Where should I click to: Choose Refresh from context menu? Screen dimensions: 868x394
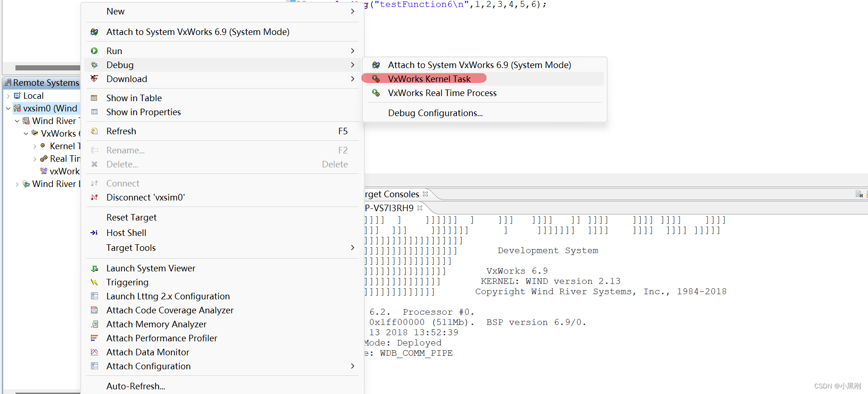[222, 131]
